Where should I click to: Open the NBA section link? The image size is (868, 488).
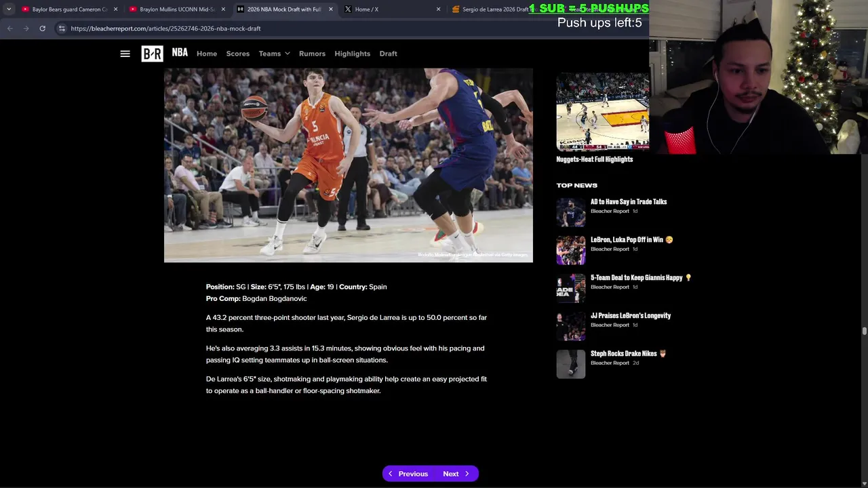180,52
